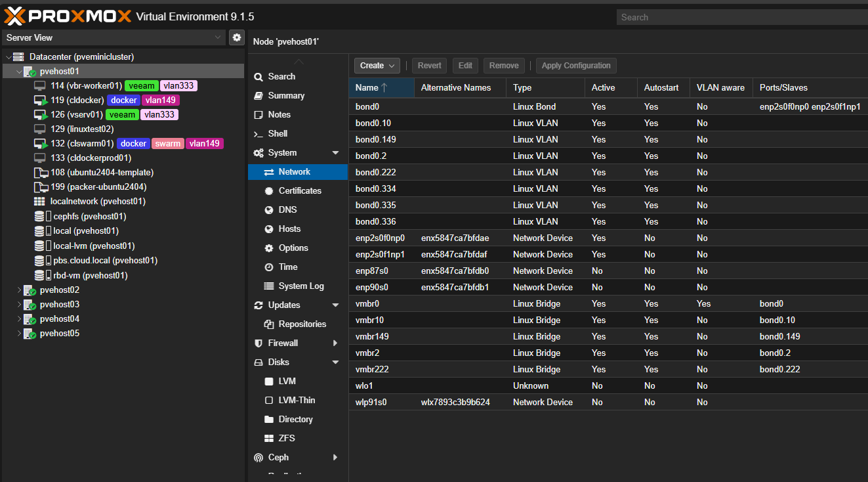Click the Time clock icon
868x482 pixels.
point(269,267)
